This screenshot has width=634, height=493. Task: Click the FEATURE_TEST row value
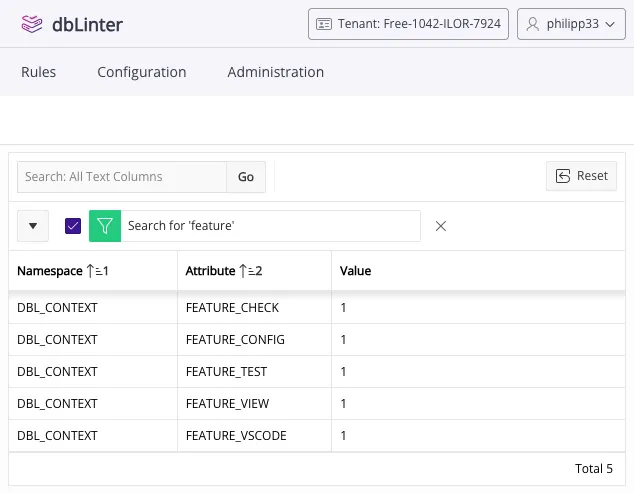(343, 372)
